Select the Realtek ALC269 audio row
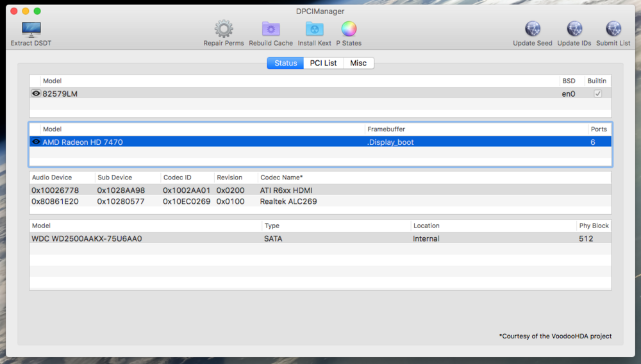Image resolution: width=641 pixels, height=364 pixels. click(288, 201)
